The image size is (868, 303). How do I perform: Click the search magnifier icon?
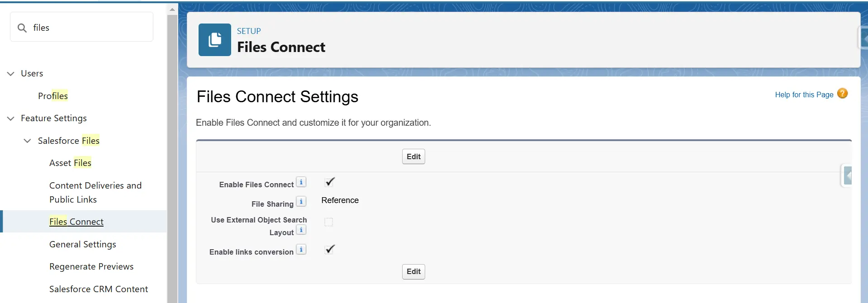[22, 28]
